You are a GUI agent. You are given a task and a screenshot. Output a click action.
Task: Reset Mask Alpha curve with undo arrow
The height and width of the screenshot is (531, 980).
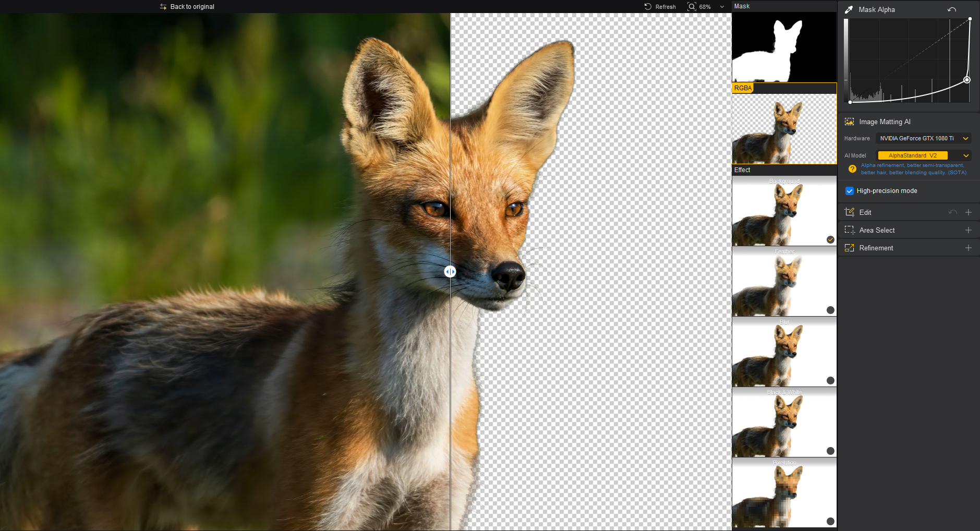(x=952, y=9)
